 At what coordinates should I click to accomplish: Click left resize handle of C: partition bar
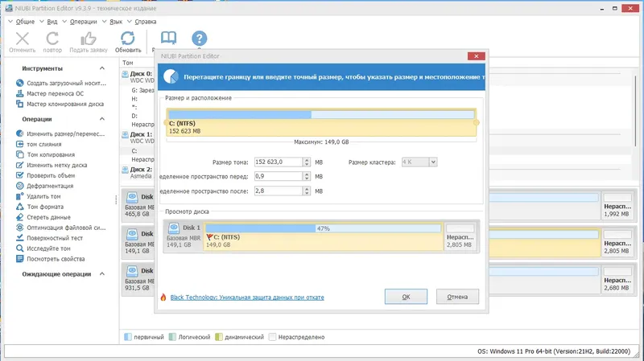click(x=166, y=122)
